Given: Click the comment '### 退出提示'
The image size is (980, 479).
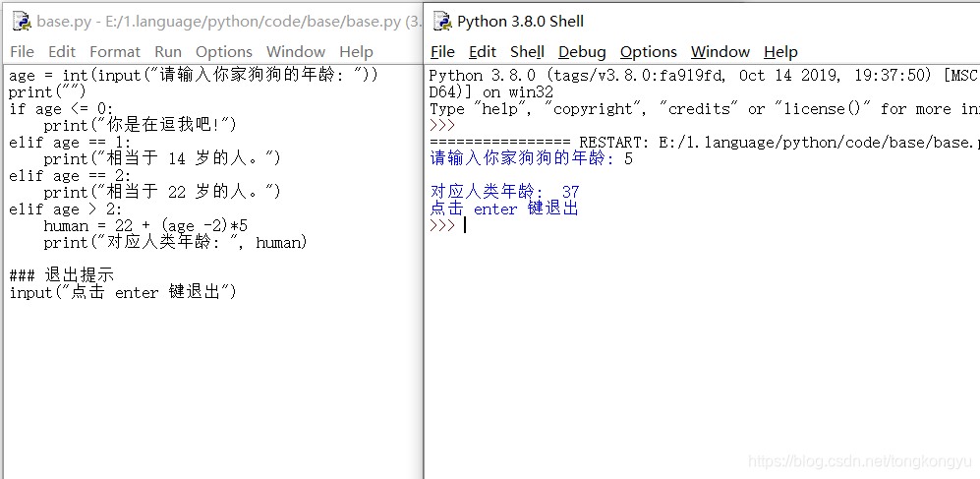Looking at the screenshot, I should (61, 275).
